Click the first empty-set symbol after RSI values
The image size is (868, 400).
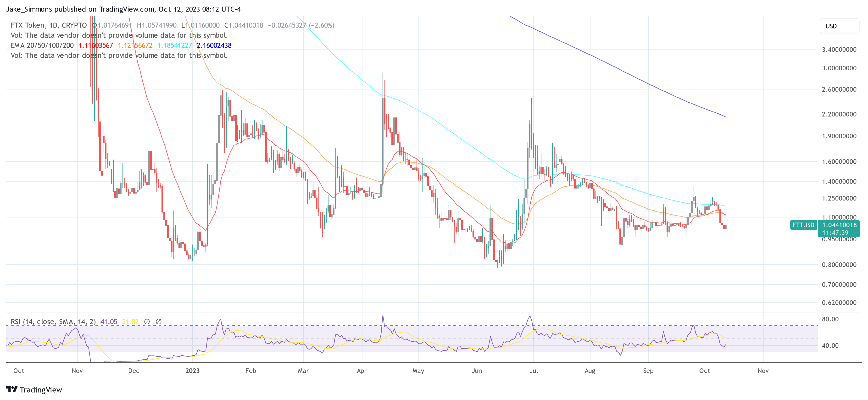point(147,322)
